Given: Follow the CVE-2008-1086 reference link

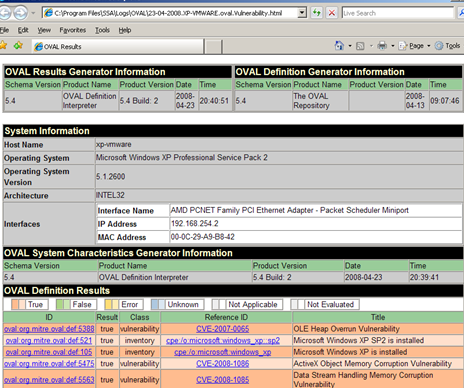Looking at the screenshot, I should click(x=223, y=364).
